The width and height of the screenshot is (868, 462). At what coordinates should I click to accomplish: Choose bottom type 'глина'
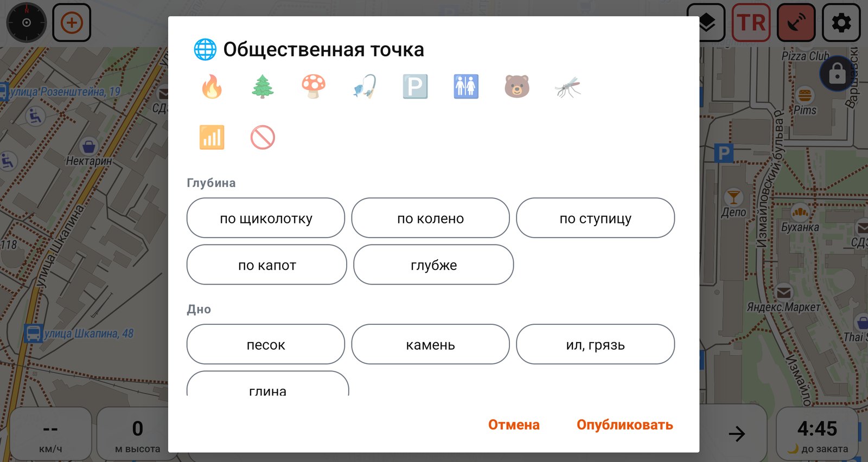(267, 383)
